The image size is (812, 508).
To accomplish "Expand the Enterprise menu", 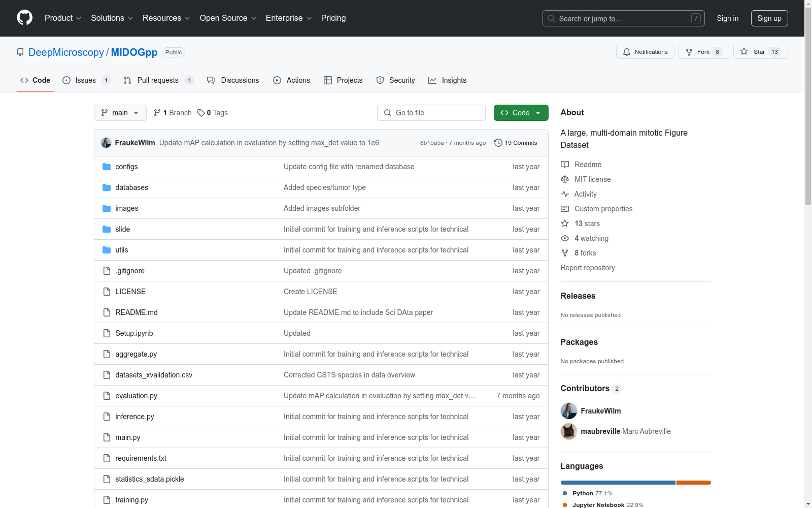I will click(289, 18).
